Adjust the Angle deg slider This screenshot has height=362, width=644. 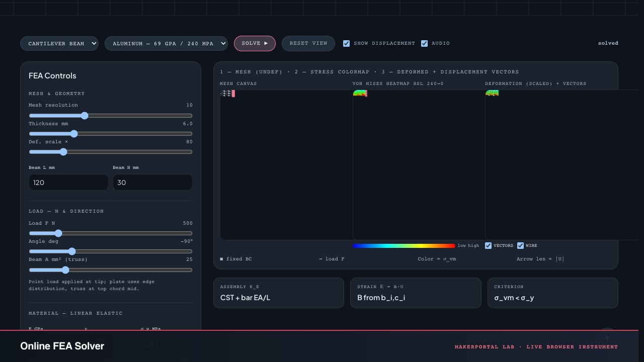[x=111, y=251]
